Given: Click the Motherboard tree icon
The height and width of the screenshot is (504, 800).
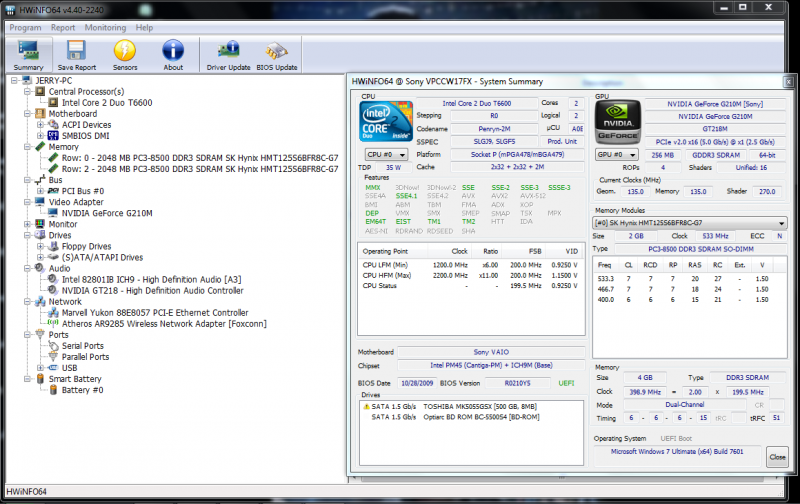Looking at the screenshot, I should pos(40,113).
